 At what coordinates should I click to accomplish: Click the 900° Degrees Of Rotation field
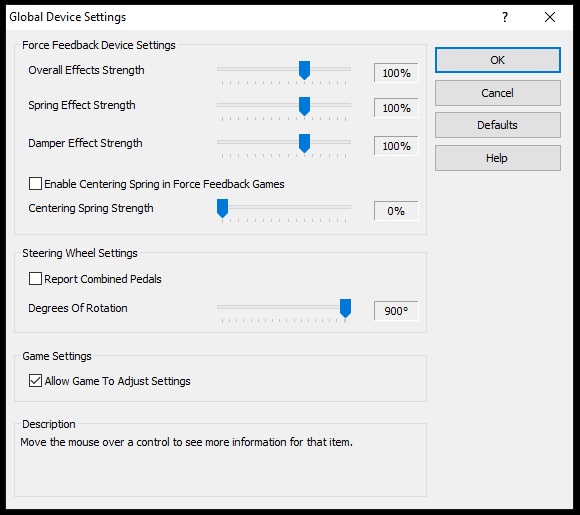click(x=396, y=311)
